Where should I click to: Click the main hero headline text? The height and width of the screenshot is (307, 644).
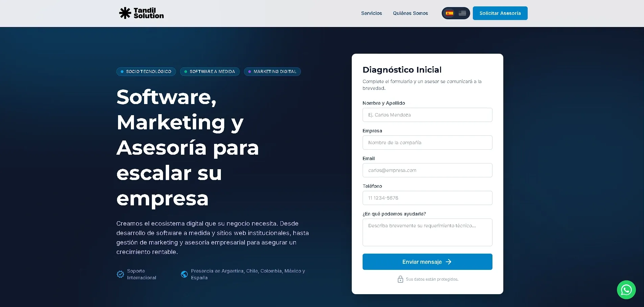click(187, 147)
